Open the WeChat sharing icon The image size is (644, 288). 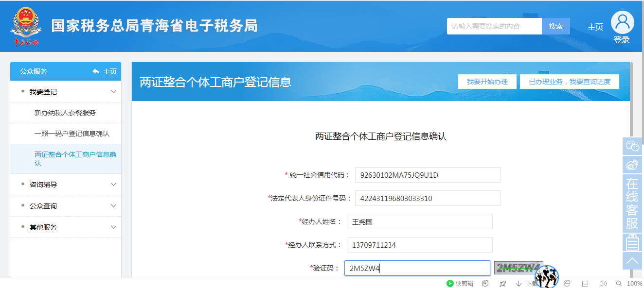[x=632, y=146]
